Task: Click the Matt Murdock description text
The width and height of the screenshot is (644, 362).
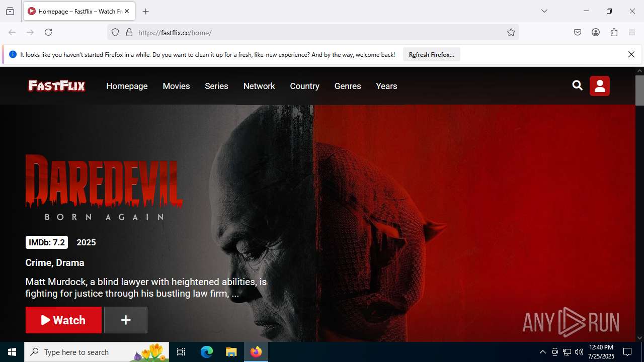Action: (x=146, y=288)
